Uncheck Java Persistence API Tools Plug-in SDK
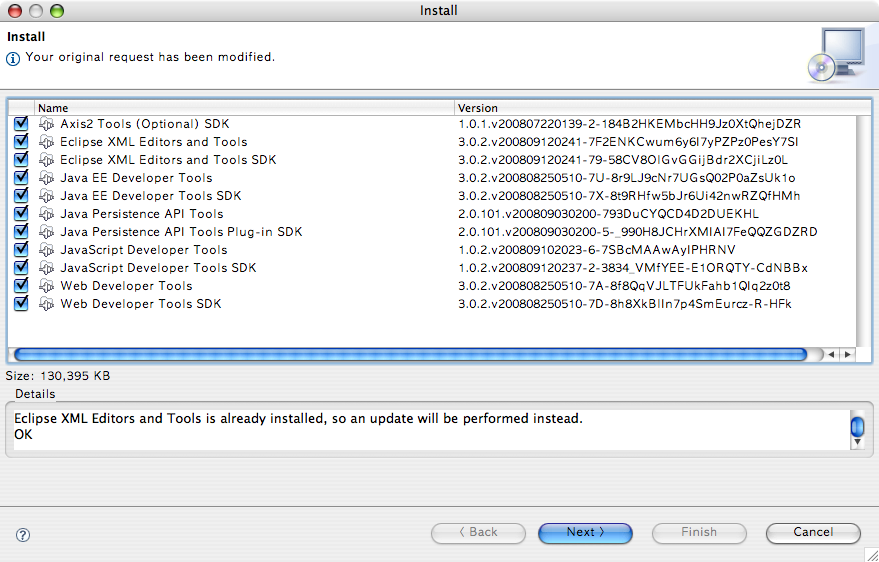Image resolution: width=879 pixels, height=562 pixels. [x=21, y=231]
